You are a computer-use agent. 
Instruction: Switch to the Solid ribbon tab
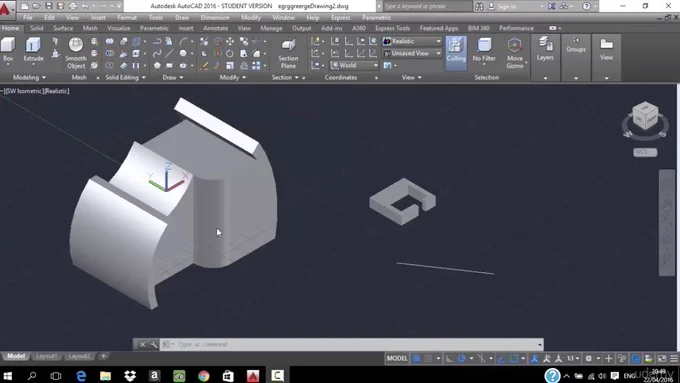(36, 28)
